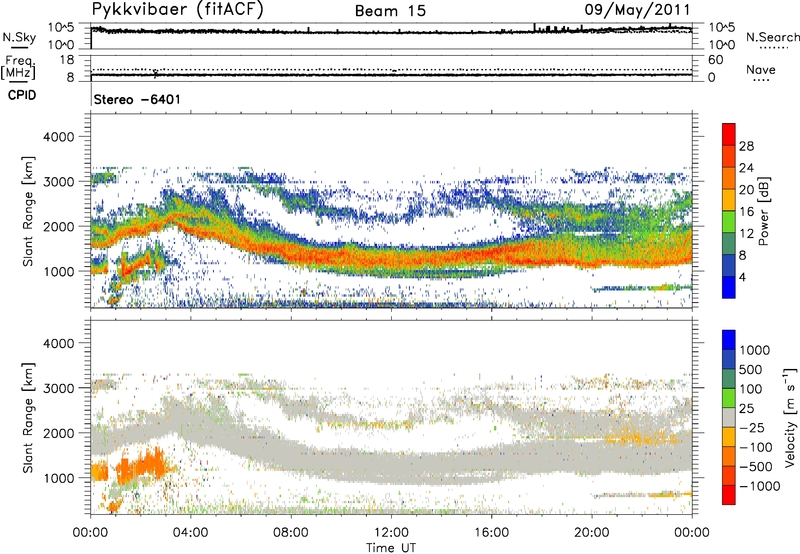The image size is (800, 554).
Task: Click the red swatch near Velocity -1000
Action: (x=729, y=495)
